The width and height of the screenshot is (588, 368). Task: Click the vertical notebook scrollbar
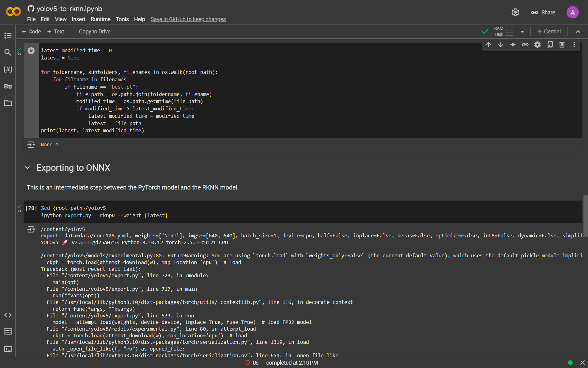click(585, 216)
